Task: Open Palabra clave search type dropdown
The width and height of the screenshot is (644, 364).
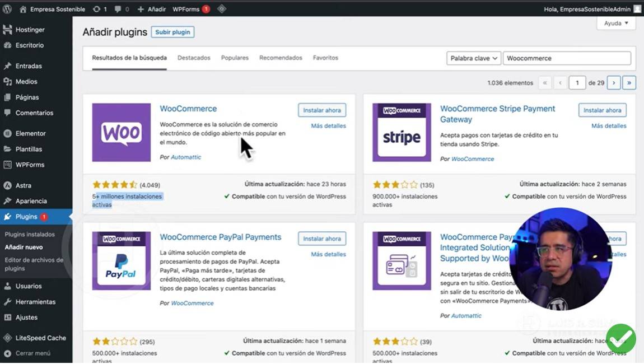Action: click(x=474, y=58)
